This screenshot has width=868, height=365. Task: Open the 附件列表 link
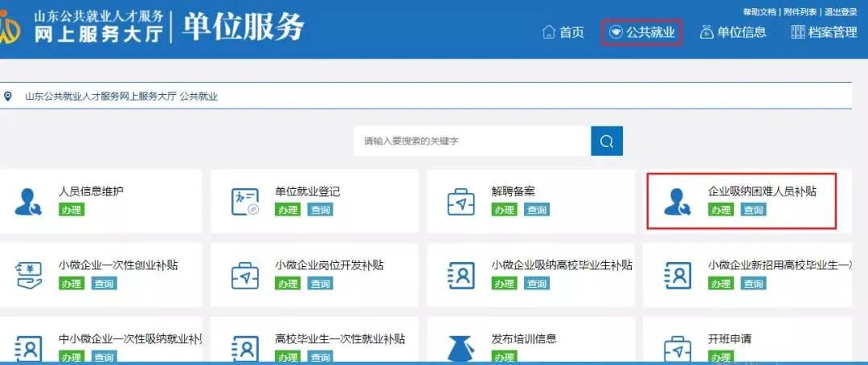[800, 11]
